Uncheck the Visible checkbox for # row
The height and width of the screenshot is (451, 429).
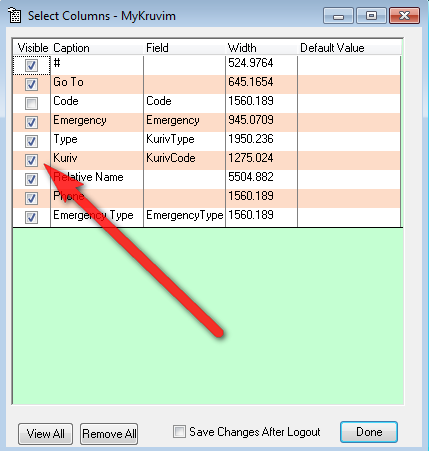(x=31, y=65)
